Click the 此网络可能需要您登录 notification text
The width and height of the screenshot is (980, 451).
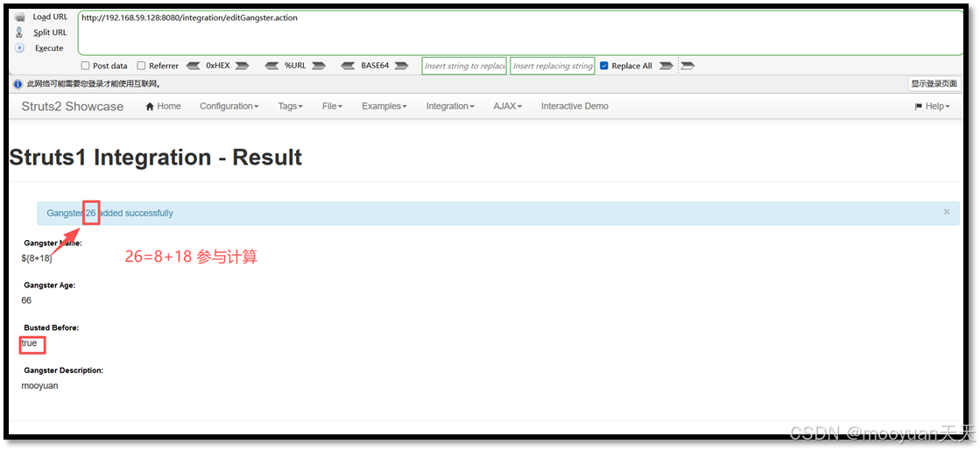95,84
